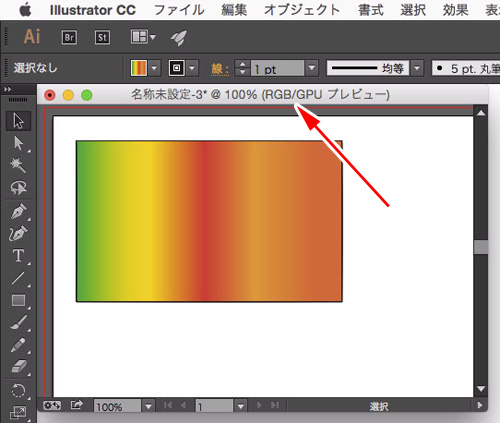The height and width of the screenshot is (423, 500).
Task: Expand the zoom level 100% dropdown
Action: tap(148, 406)
